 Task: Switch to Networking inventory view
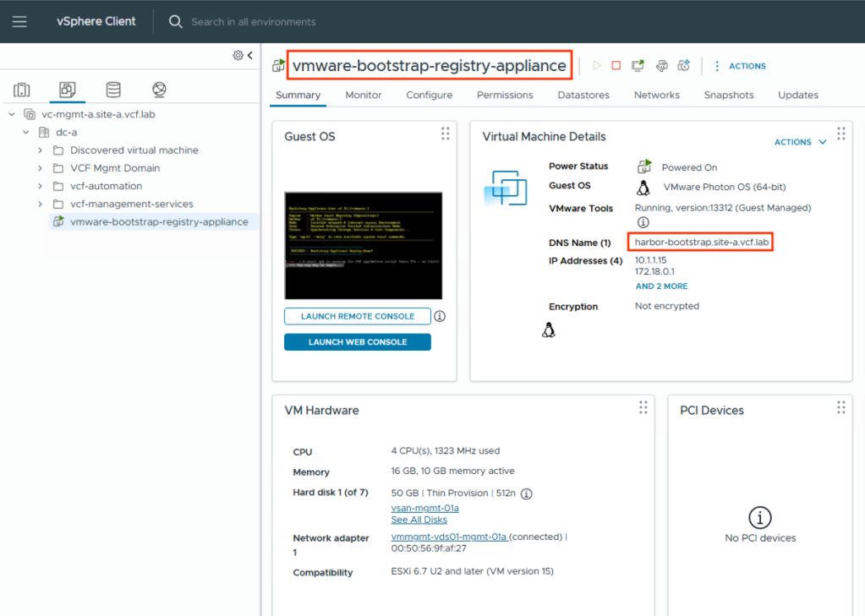pyautogui.click(x=160, y=90)
